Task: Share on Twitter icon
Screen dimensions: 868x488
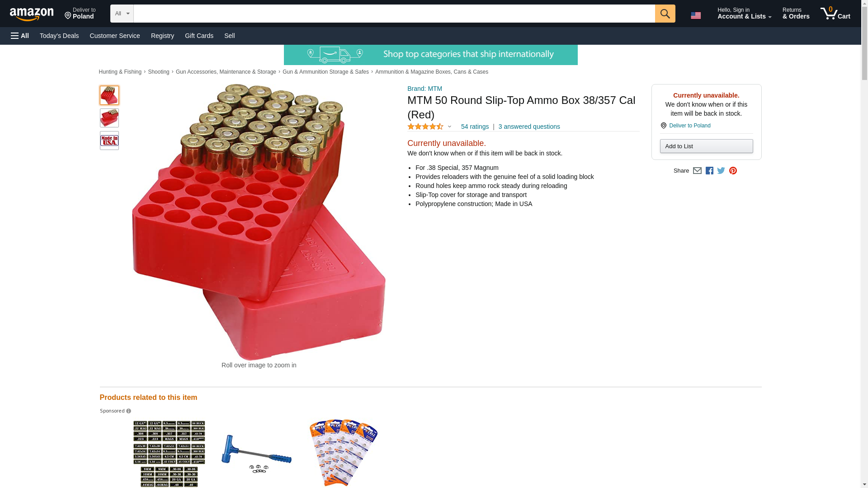Action: 721,171
